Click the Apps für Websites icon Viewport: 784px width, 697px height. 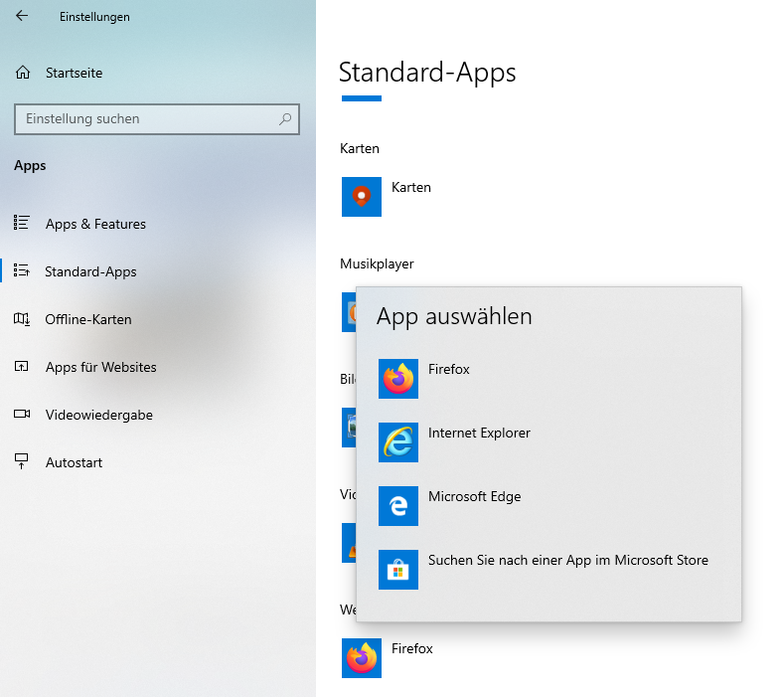[22, 366]
